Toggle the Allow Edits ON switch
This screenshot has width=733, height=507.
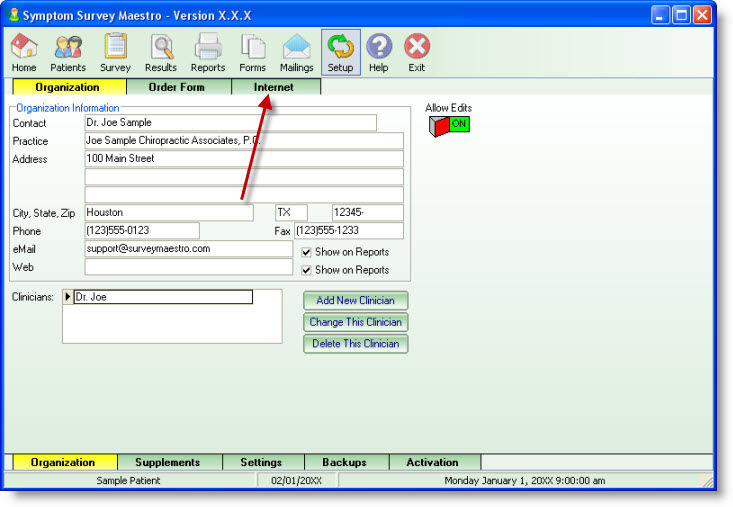449,125
